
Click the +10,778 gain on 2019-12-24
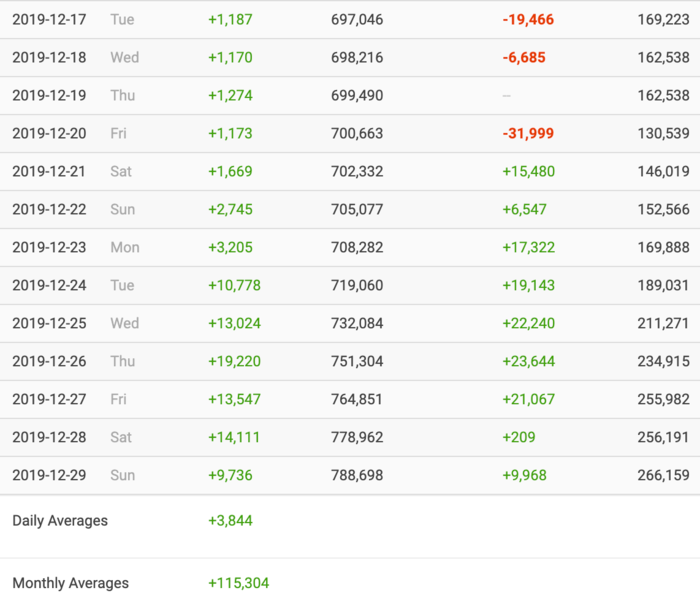pos(234,286)
